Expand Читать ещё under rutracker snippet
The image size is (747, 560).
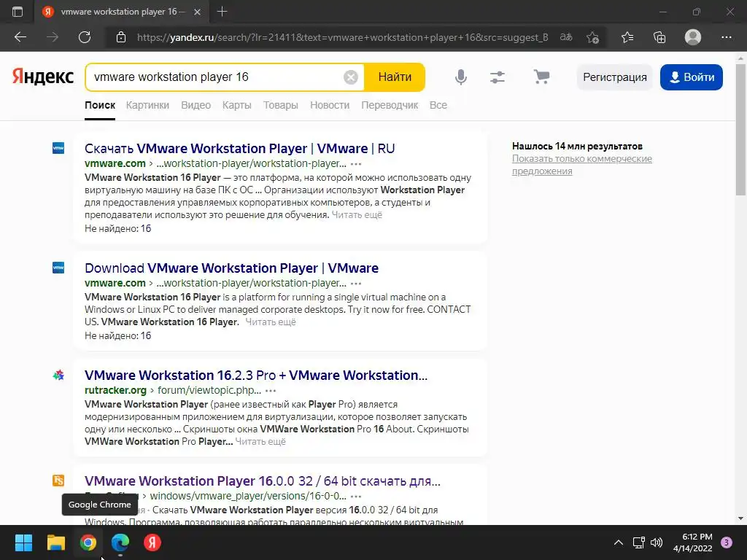(260, 441)
